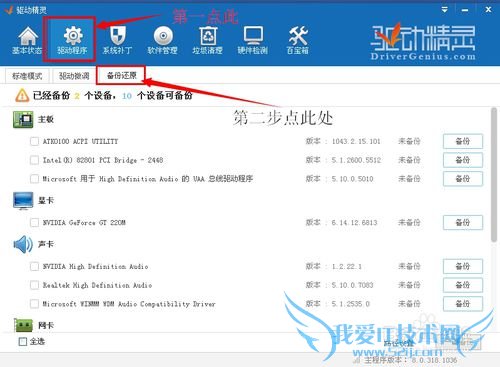
Task: Select Realtek High Definition Audio name
Action: point(97,285)
